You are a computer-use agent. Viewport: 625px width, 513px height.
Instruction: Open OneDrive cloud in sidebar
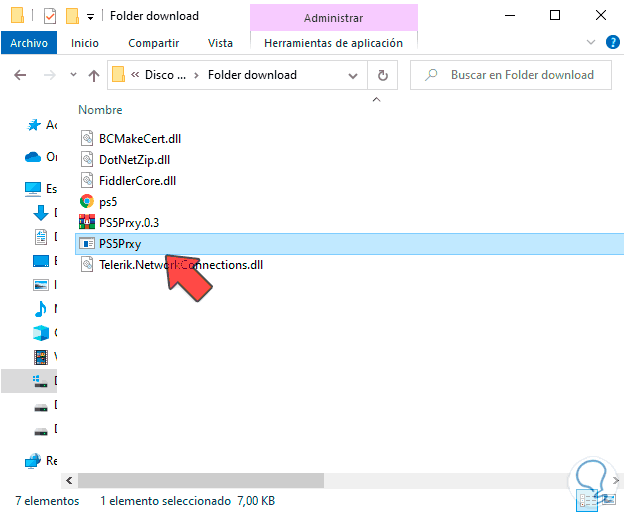pos(33,157)
